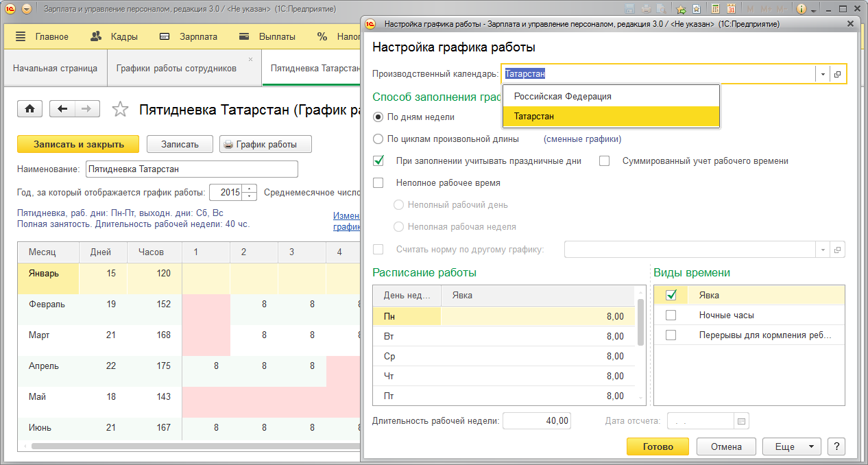This screenshot has height=465, width=868.
Task: Enable Суммированный учет рабочего времени checkbox
Action: [604, 161]
